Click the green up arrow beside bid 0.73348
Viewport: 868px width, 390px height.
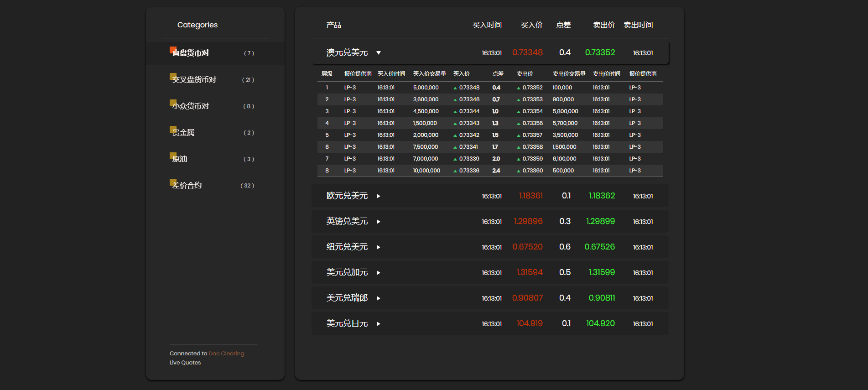pyautogui.click(x=455, y=88)
